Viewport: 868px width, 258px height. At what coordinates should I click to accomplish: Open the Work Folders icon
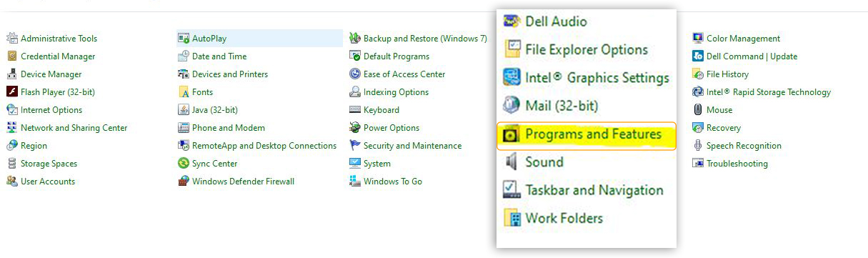click(x=512, y=218)
